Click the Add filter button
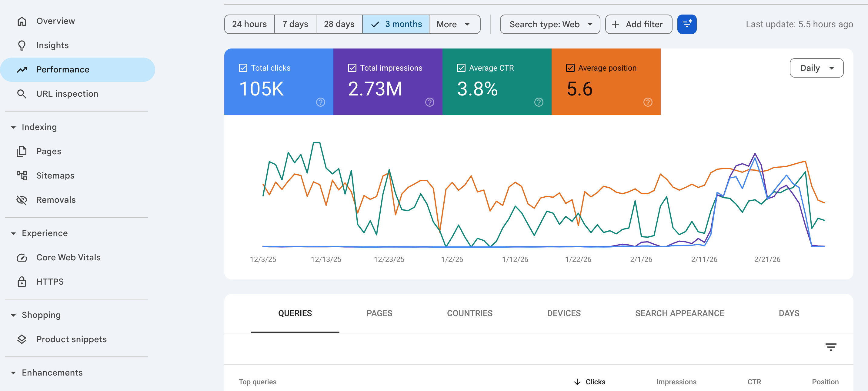This screenshot has height=391, width=868. pos(638,24)
